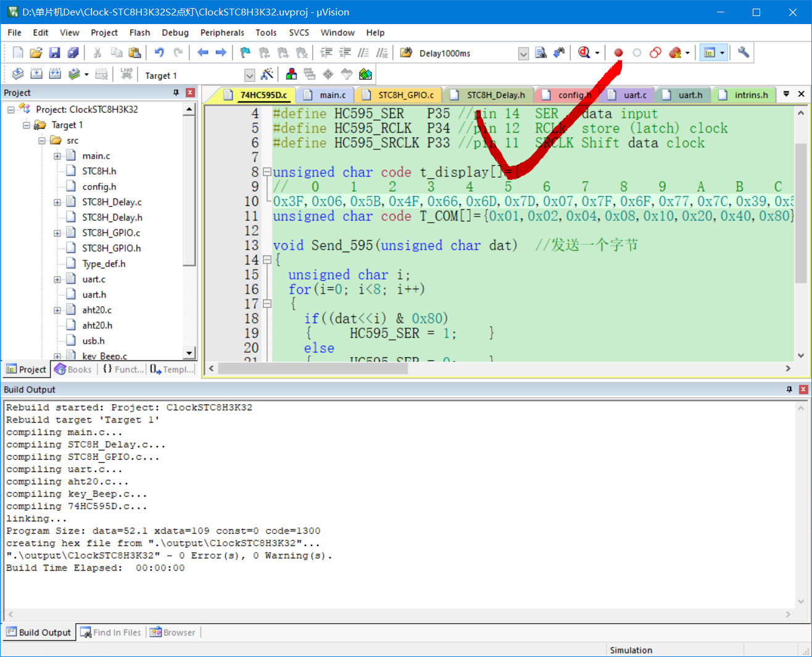The height and width of the screenshot is (657, 812).
Task: Click the editor's horizontal scrollbar
Action: [x=312, y=368]
